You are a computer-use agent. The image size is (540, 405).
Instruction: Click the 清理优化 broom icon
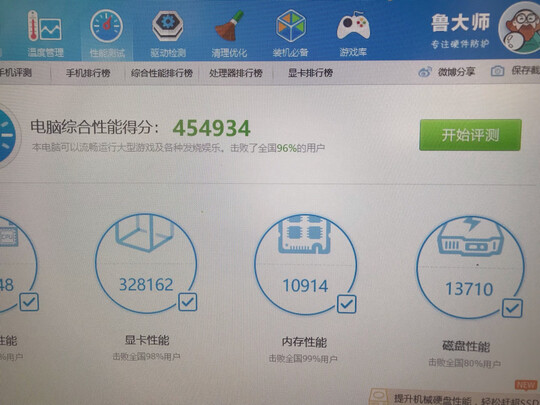tap(229, 25)
